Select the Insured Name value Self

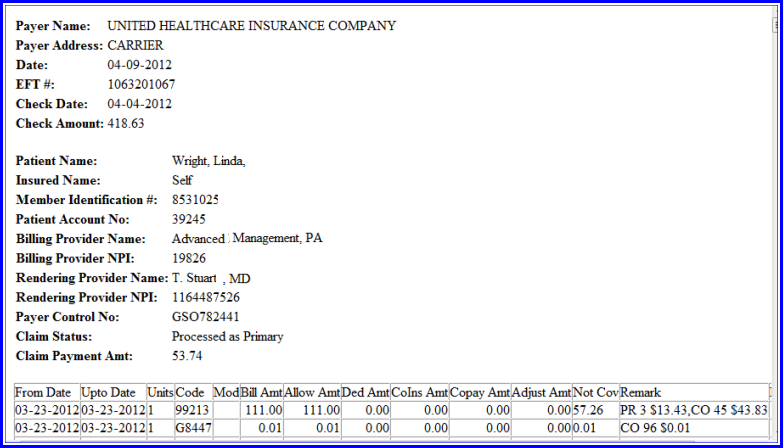pos(182,180)
